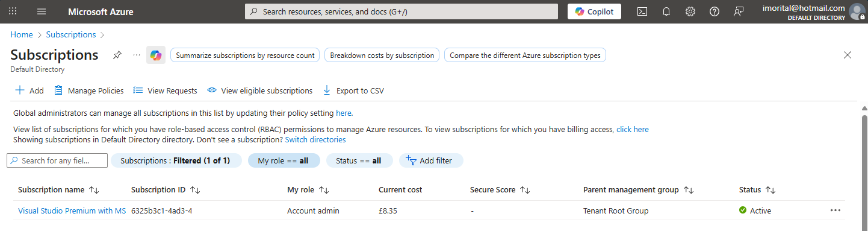Open the Subscriptions filter pill
The width and height of the screenshot is (868, 231).
(x=176, y=160)
